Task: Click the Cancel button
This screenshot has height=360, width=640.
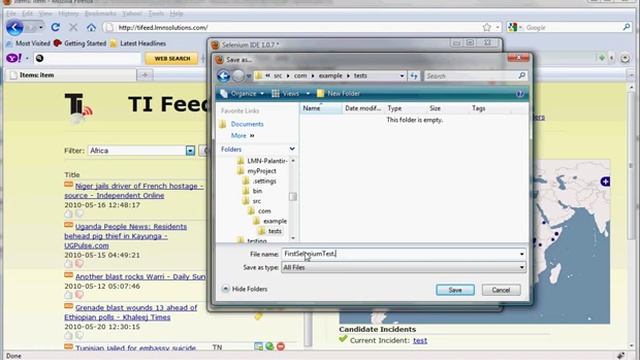Action: [501, 290]
